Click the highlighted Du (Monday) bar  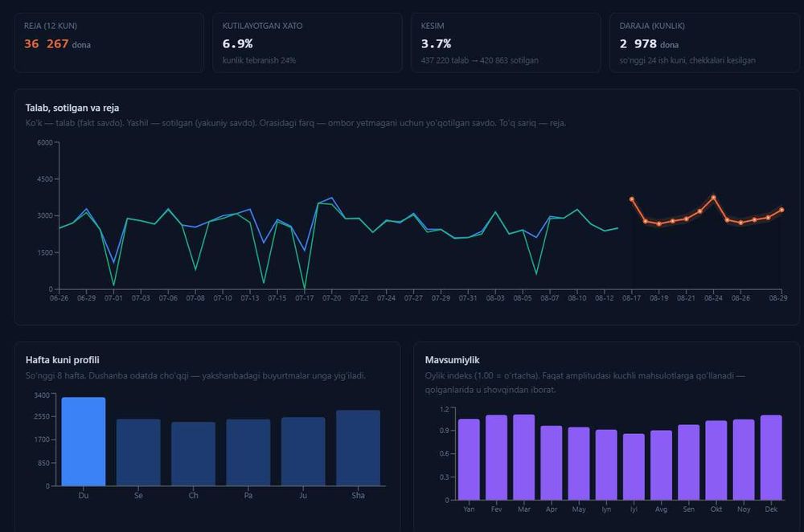pos(84,441)
